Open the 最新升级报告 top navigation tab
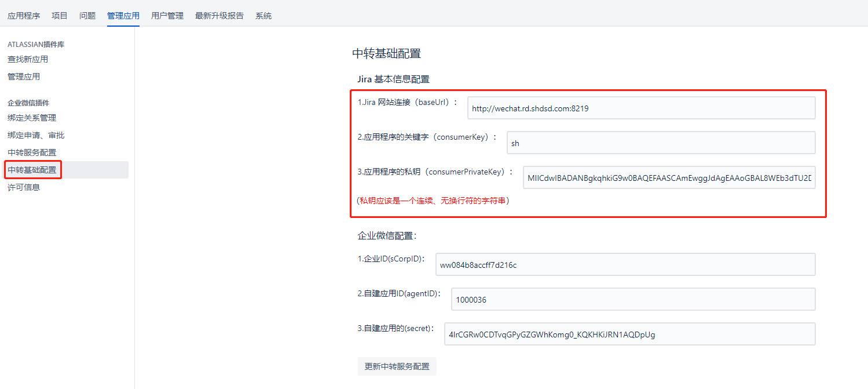868x389 pixels. [219, 16]
